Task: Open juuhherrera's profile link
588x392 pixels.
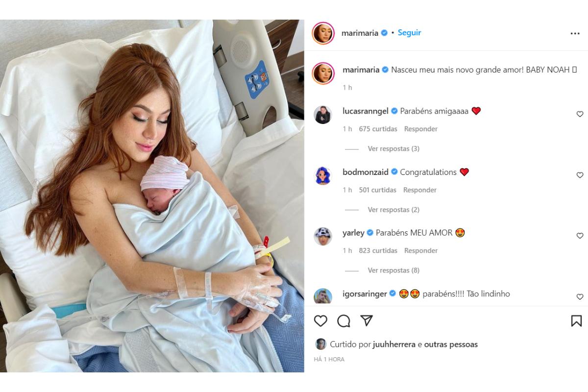Action: tap(394, 344)
